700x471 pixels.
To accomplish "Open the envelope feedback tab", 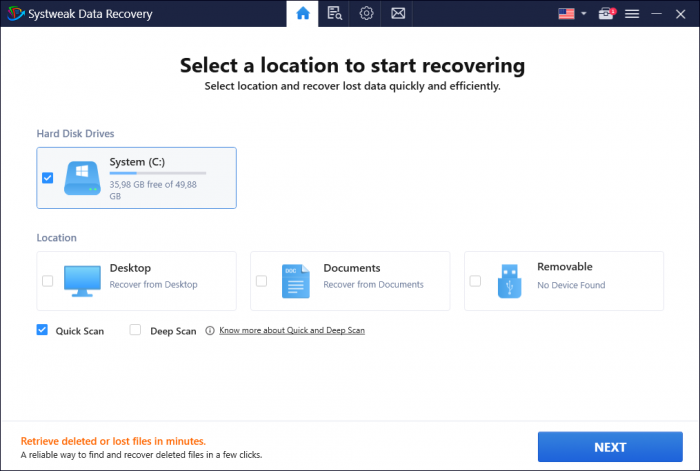I will (398, 13).
